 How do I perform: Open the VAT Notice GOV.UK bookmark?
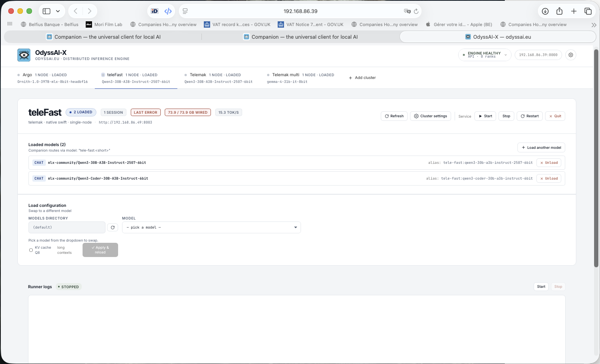tap(311, 24)
